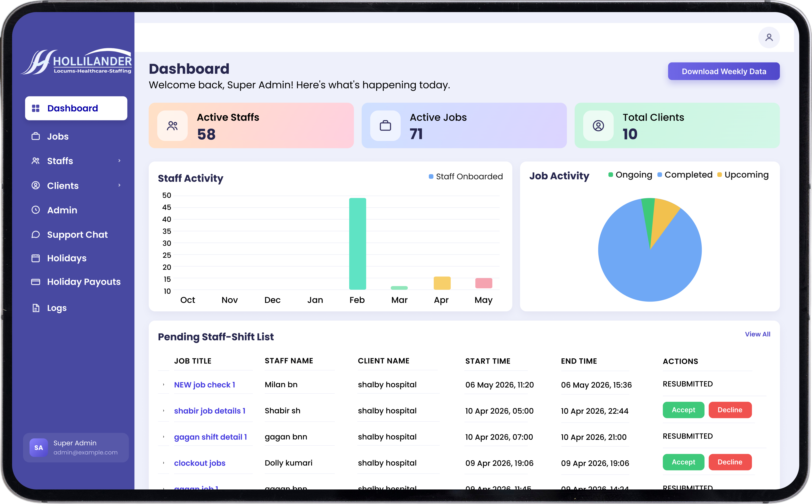Image resolution: width=812 pixels, height=504 pixels.
Task: Click the Dashboard grid icon in sidebar
Action: tap(36, 108)
